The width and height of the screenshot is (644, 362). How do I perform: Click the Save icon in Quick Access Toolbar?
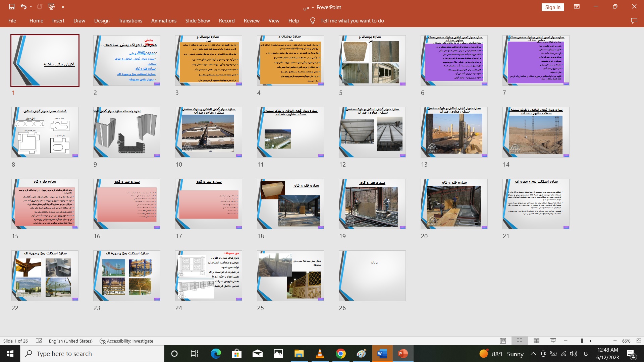pyautogui.click(x=11, y=7)
